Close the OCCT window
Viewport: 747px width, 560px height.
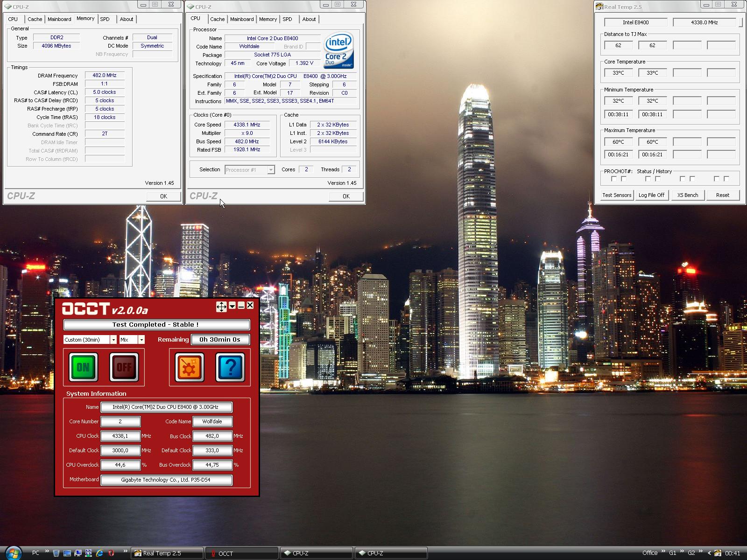[250, 305]
